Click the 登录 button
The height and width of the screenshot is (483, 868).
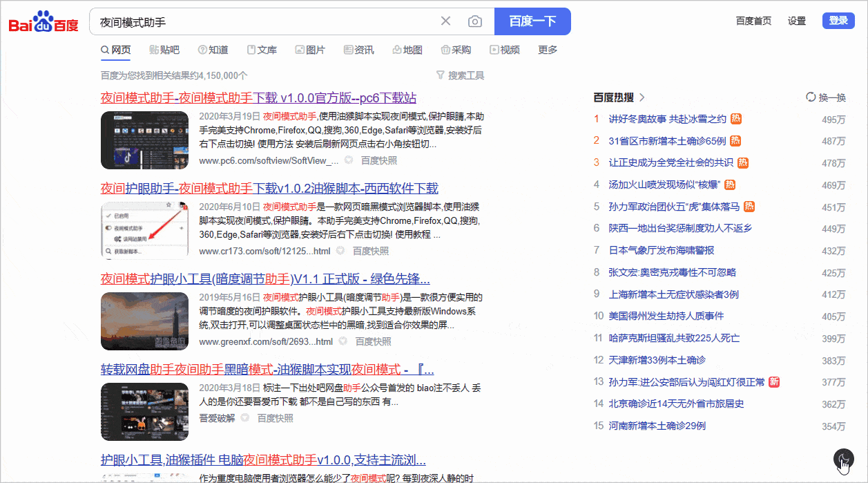click(x=838, y=21)
